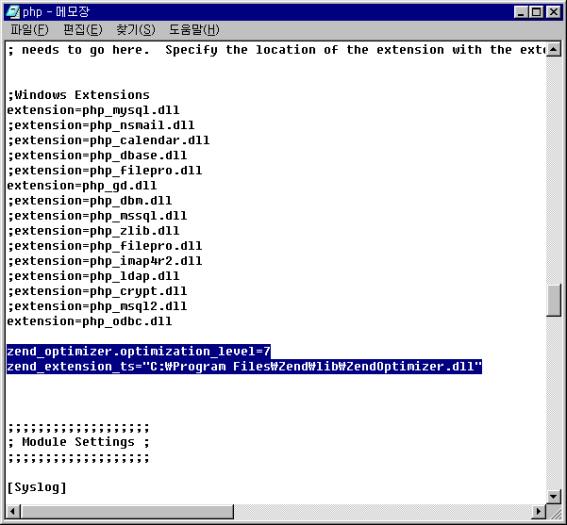This screenshot has height=525, width=567.
Task: Click the horizontal scrollbar left arrow
Action: (x=13, y=511)
